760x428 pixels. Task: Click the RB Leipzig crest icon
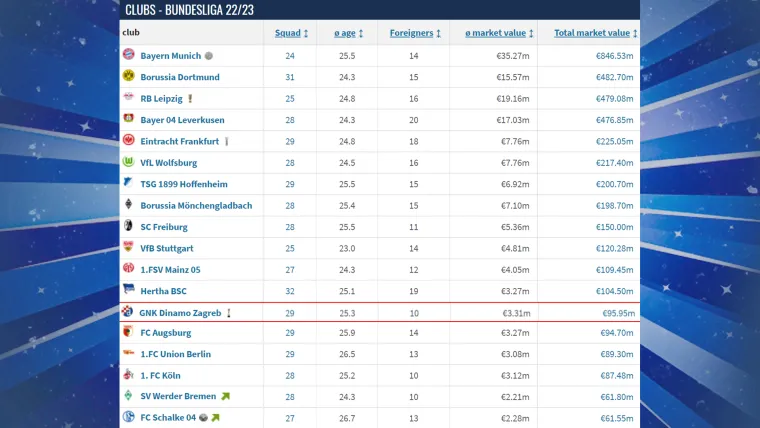point(128,98)
